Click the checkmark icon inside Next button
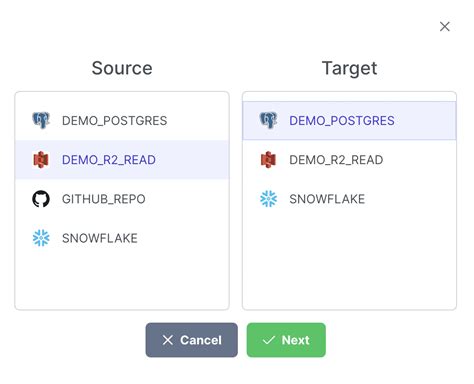This screenshot has width=474, height=384. [269, 340]
